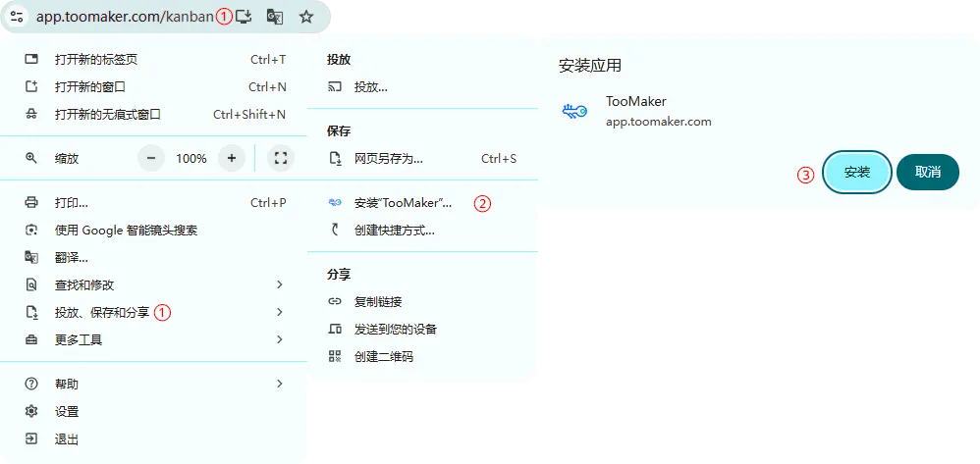Click the QR code icon beside 创建二维码
Viewport: 980px width, 464px height.
pos(335,357)
